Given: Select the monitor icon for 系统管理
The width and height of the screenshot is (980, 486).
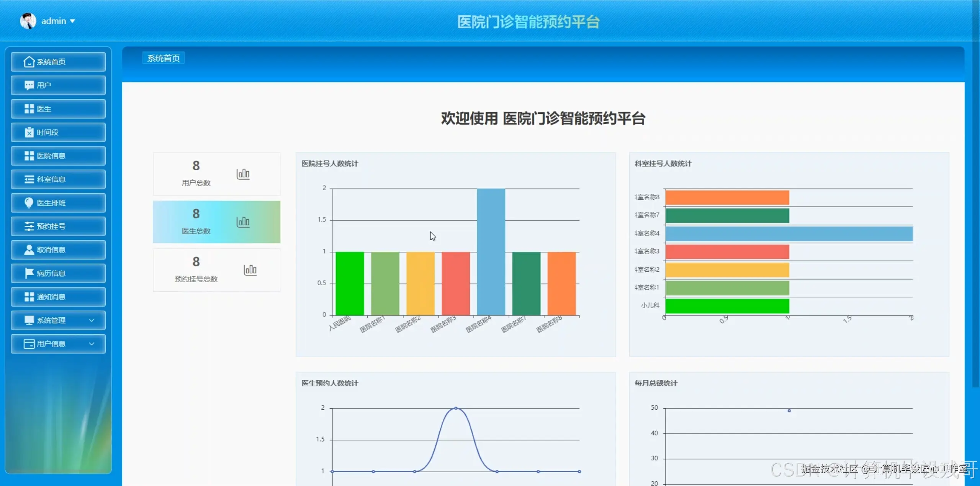Looking at the screenshot, I should [29, 320].
